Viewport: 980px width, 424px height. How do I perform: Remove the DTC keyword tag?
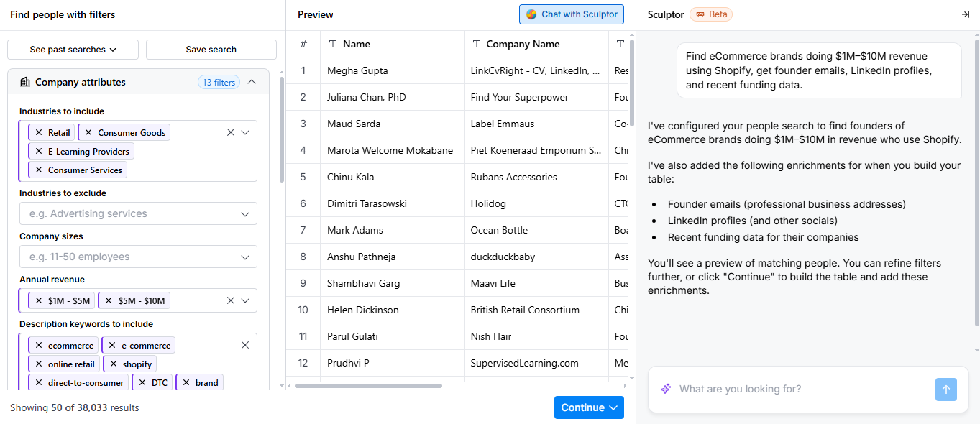coord(142,383)
